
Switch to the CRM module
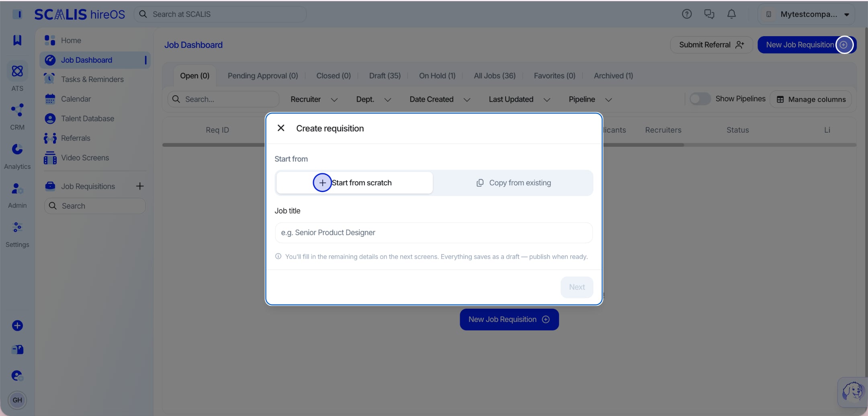[x=17, y=117]
